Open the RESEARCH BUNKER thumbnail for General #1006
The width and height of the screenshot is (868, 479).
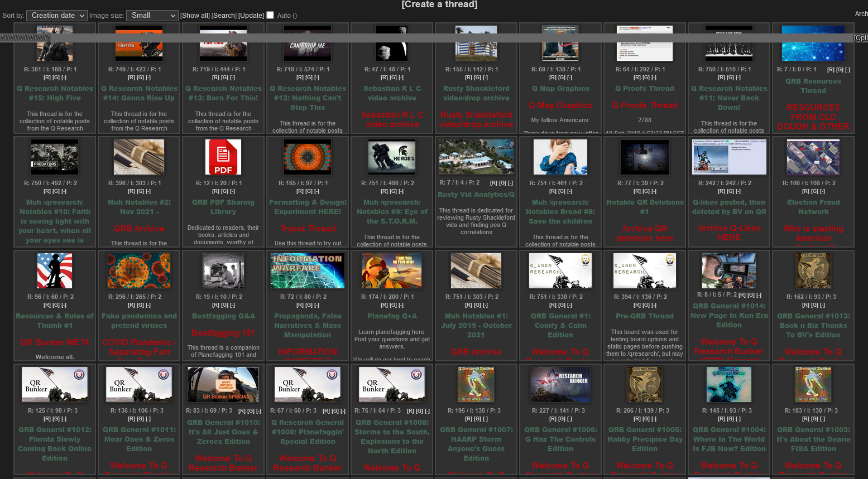pyautogui.click(x=560, y=385)
